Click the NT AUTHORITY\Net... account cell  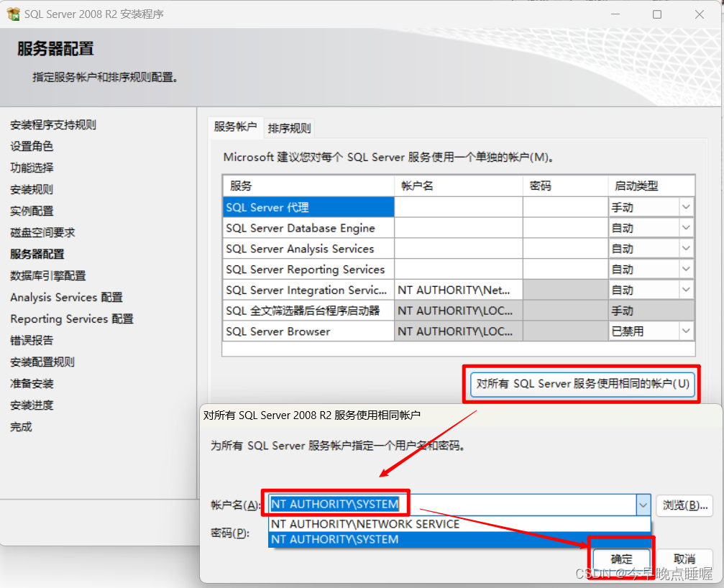pos(459,290)
